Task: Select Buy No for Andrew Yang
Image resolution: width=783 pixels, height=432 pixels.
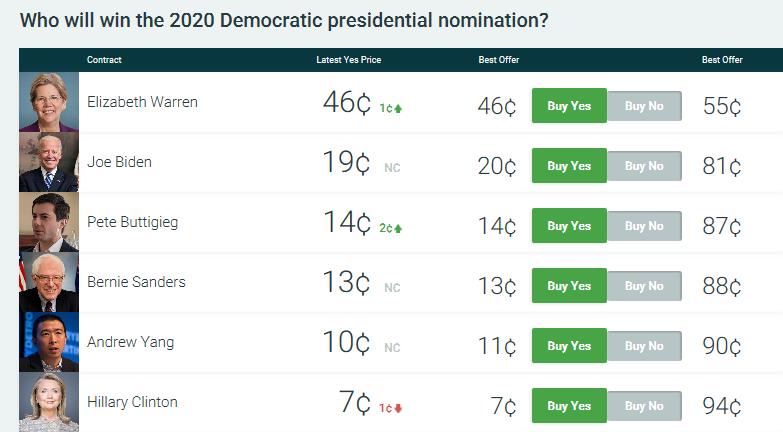Action: [x=644, y=346]
